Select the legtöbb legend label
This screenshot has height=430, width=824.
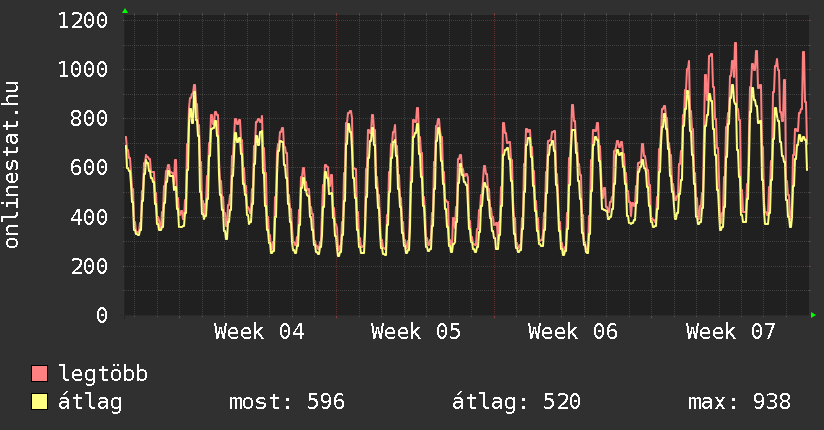pyautogui.click(x=103, y=374)
